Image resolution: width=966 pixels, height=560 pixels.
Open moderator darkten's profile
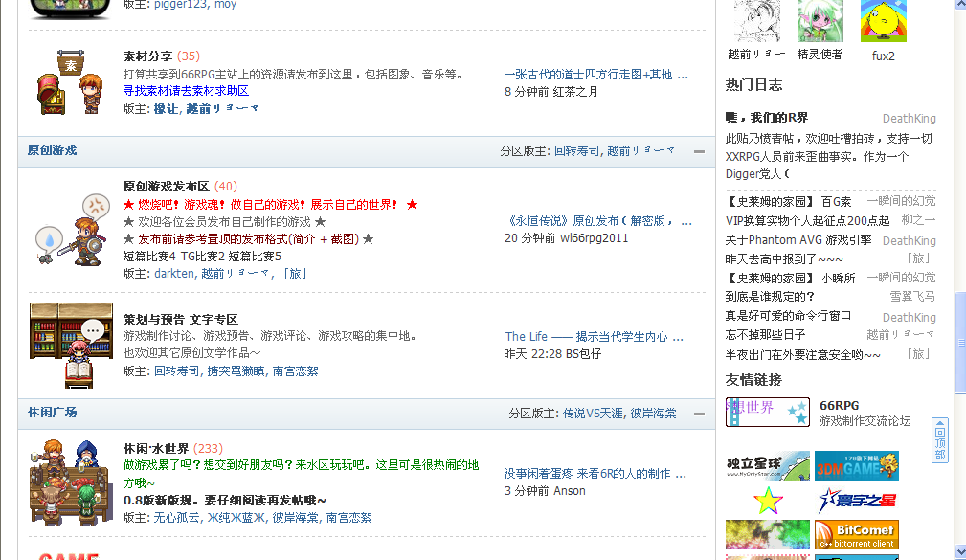(x=173, y=273)
